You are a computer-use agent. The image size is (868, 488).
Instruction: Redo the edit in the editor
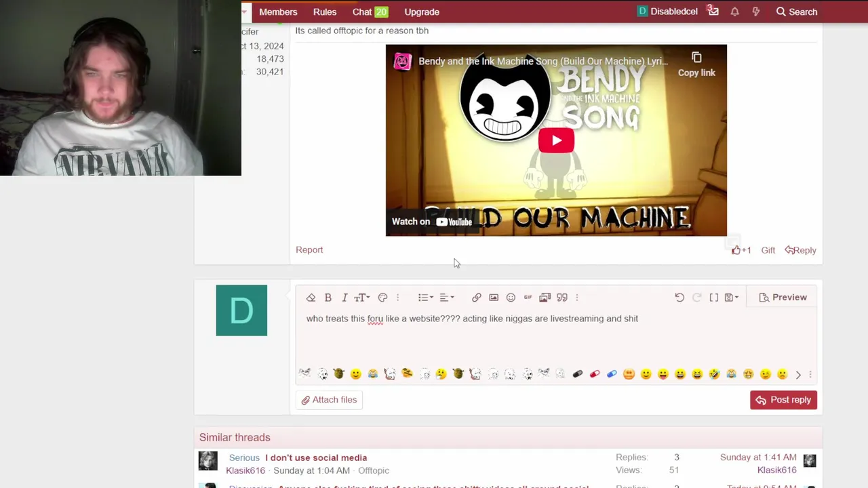[696, 298]
